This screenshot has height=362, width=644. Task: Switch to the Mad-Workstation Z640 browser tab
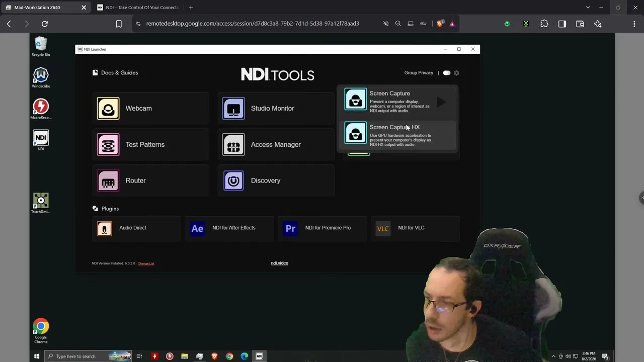tap(46, 8)
